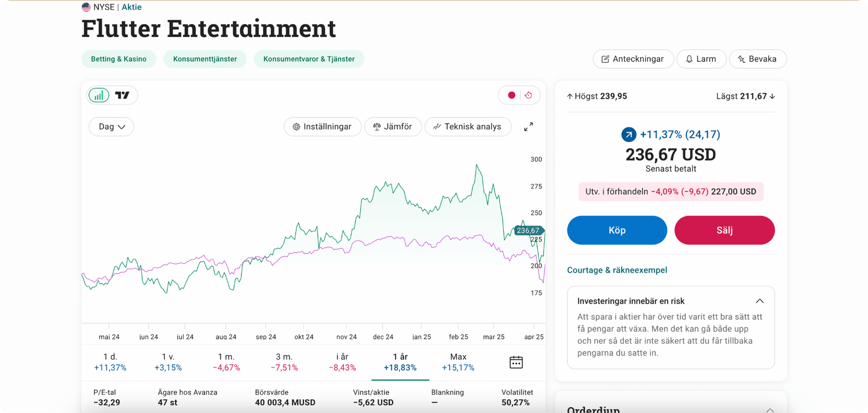Select the 1 v. period tab
The width and height of the screenshot is (868, 413).
coord(168,362)
